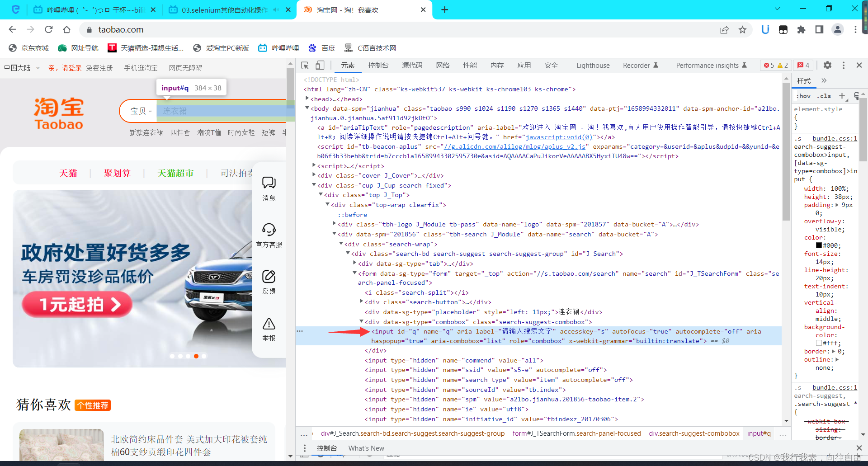Screen dimensions: 868x466
Task: Go back to previous page
Action: [13, 29]
